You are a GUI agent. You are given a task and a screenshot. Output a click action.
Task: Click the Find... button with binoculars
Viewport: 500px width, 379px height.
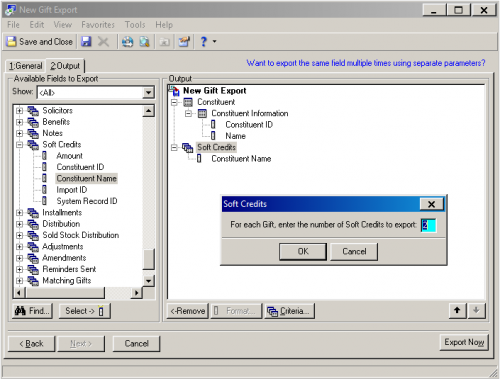(32, 311)
